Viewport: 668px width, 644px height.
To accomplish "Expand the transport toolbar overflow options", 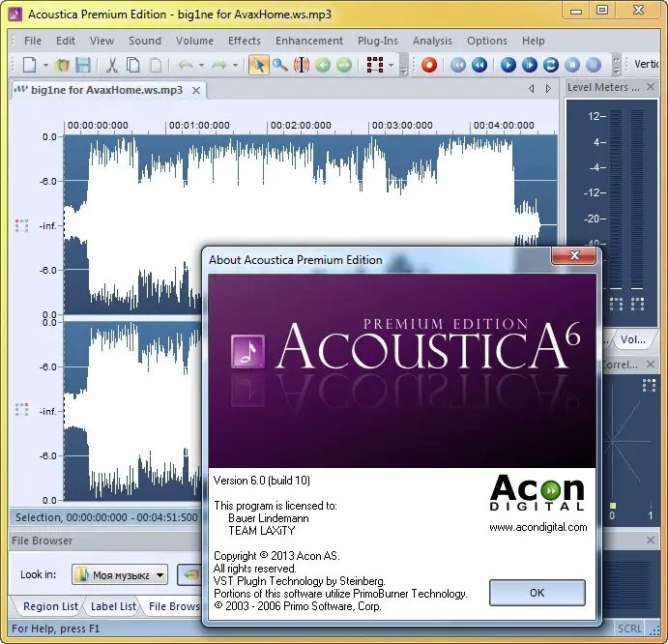I will click(617, 65).
